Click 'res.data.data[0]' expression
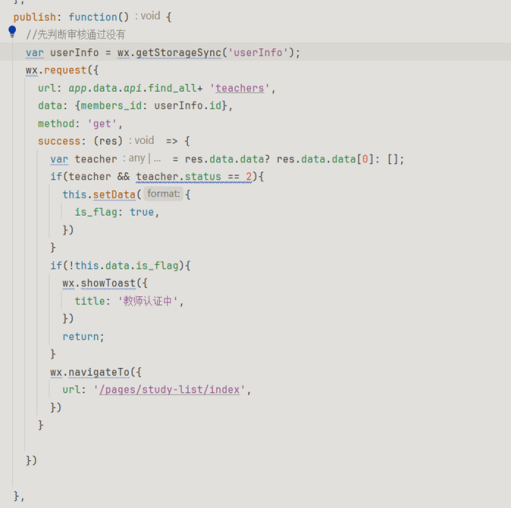This screenshot has height=508, width=511. pyautogui.click(x=325, y=159)
